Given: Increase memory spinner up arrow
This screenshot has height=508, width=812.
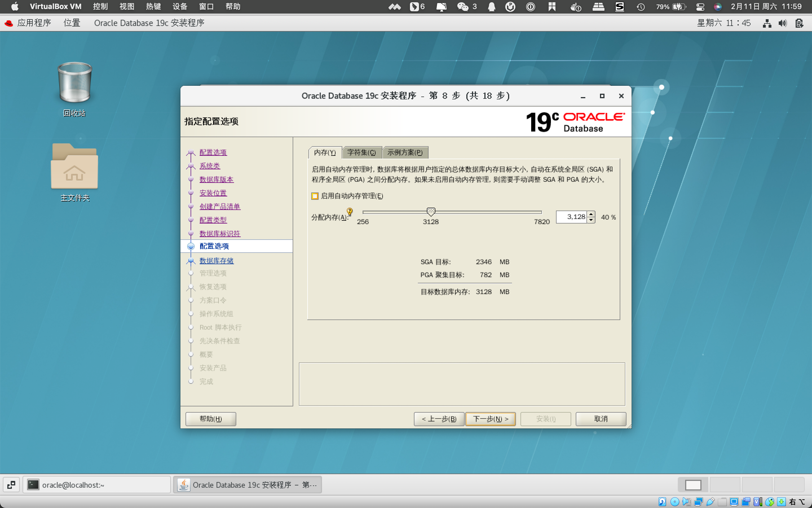Looking at the screenshot, I should [x=591, y=214].
